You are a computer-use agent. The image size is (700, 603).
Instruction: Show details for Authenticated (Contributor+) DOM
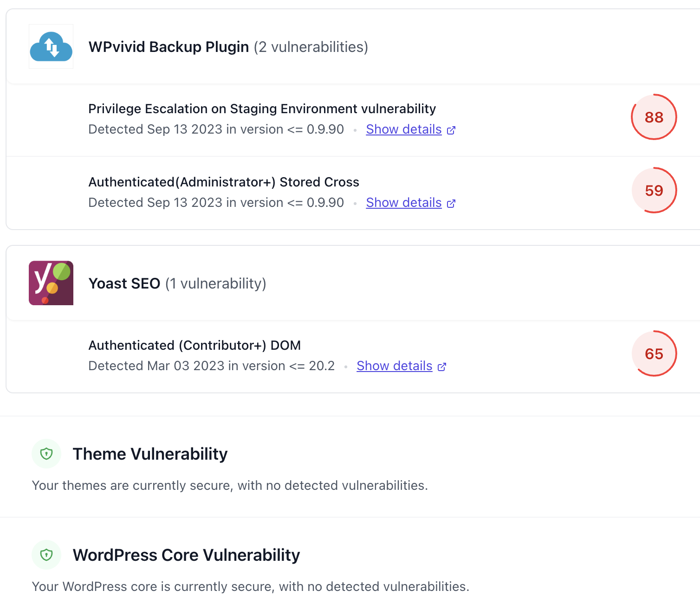point(394,366)
